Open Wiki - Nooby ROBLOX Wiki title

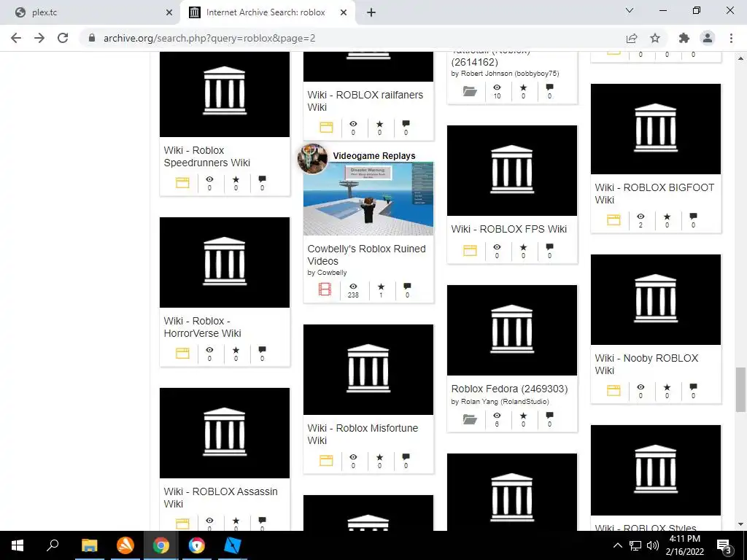[x=646, y=364]
